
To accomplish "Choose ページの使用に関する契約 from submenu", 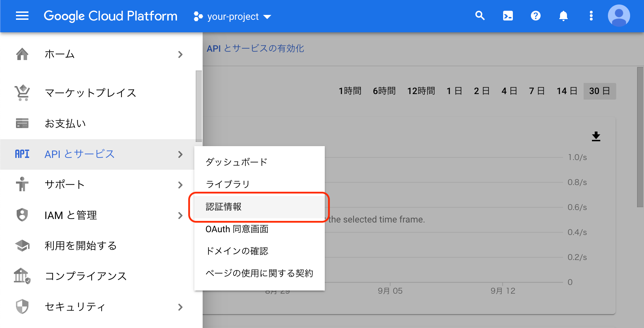I will (260, 273).
